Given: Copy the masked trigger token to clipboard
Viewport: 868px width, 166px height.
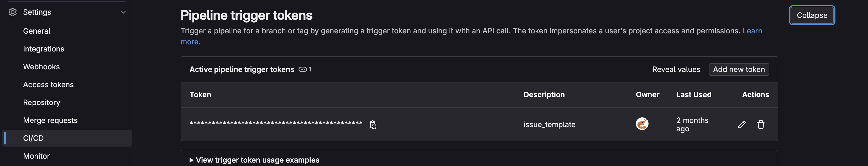Looking at the screenshot, I should (373, 124).
